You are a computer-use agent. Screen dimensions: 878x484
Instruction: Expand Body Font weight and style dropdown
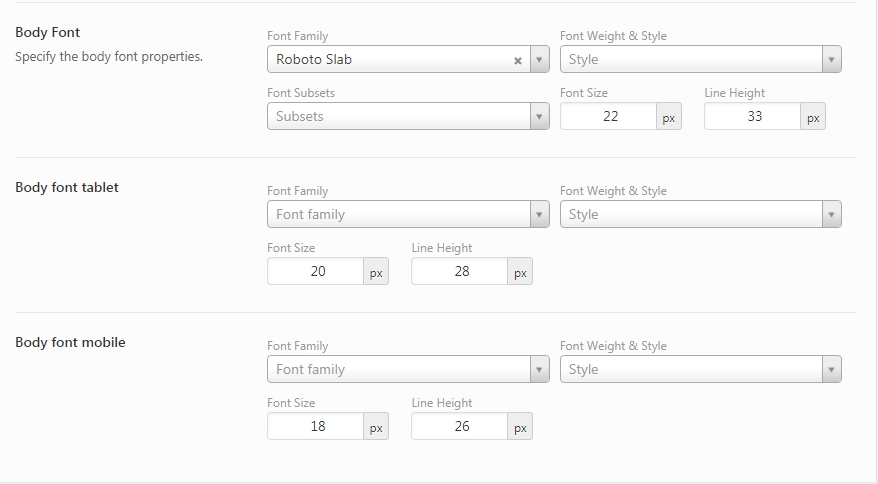(700, 60)
